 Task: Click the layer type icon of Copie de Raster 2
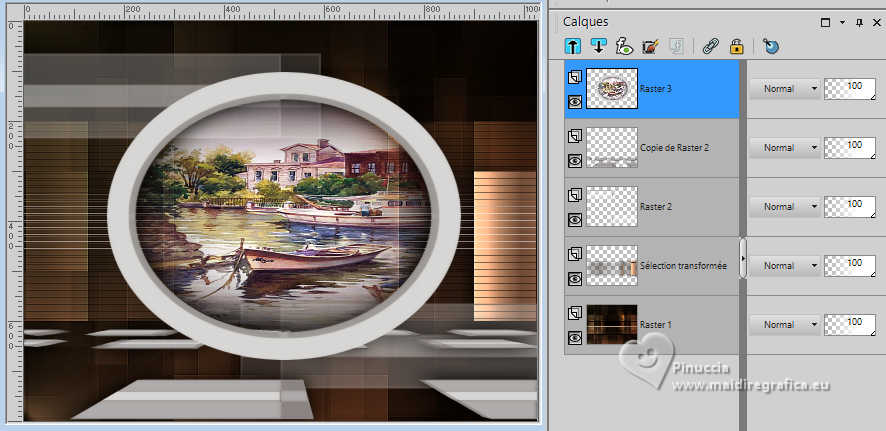[x=575, y=136]
